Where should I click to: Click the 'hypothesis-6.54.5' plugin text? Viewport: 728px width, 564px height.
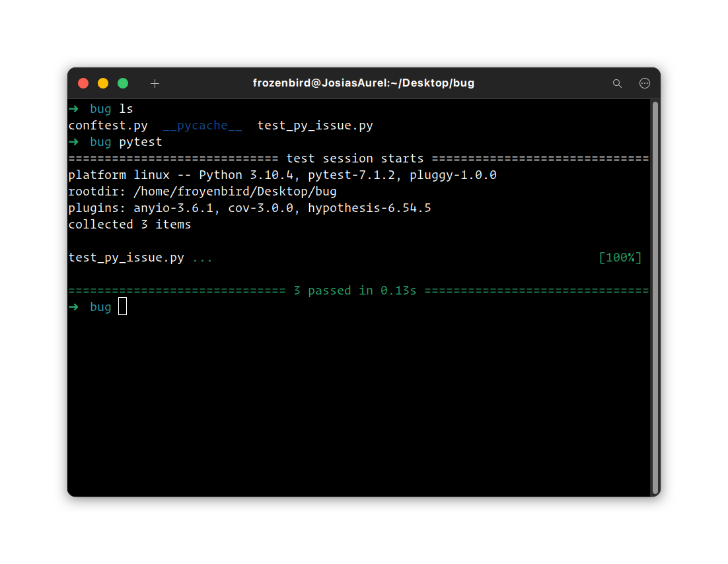coord(369,208)
